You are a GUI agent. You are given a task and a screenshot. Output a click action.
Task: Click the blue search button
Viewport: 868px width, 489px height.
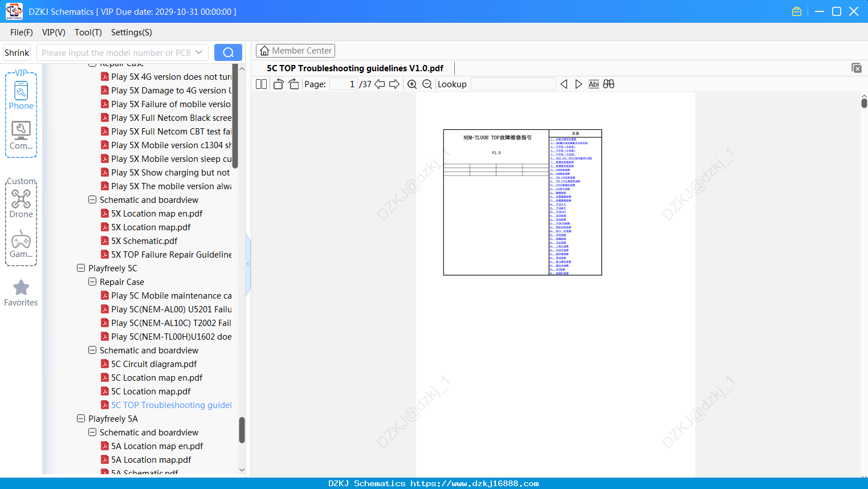(228, 52)
